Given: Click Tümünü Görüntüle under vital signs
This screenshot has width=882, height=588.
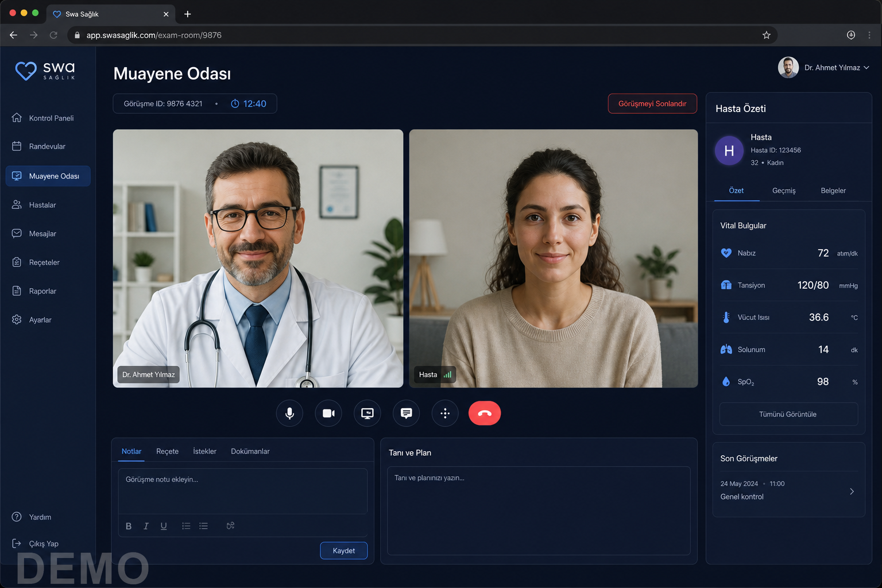Looking at the screenshot, I should click(x=788, y=414).
